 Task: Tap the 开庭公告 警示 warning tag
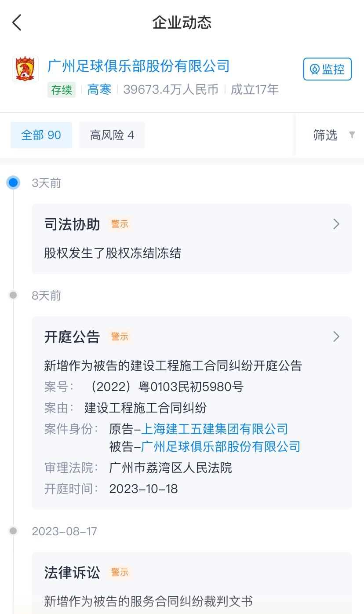pos(120,337)
